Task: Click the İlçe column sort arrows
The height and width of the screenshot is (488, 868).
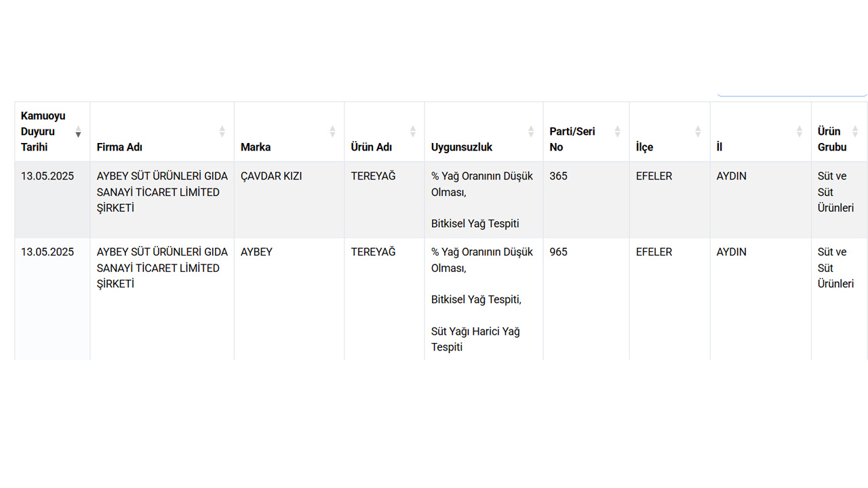Action: click(698, 131)
